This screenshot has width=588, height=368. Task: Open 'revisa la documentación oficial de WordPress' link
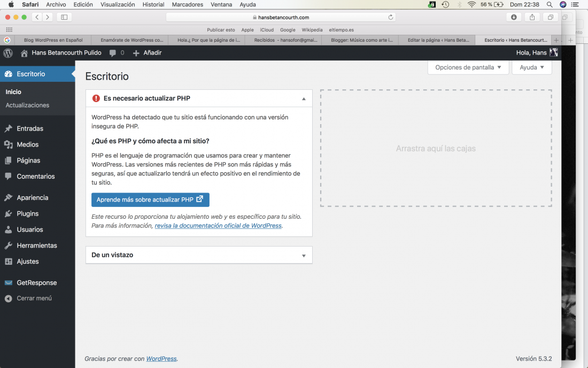218,225
